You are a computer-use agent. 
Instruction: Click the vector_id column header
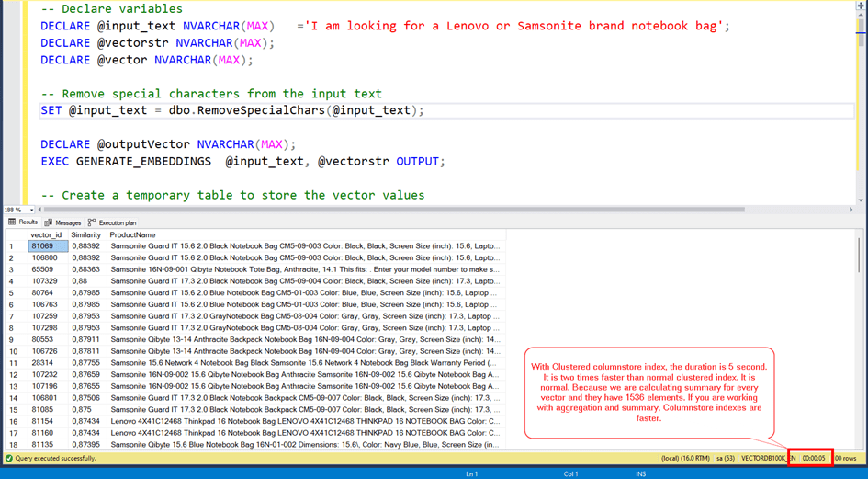coord(47,235)
